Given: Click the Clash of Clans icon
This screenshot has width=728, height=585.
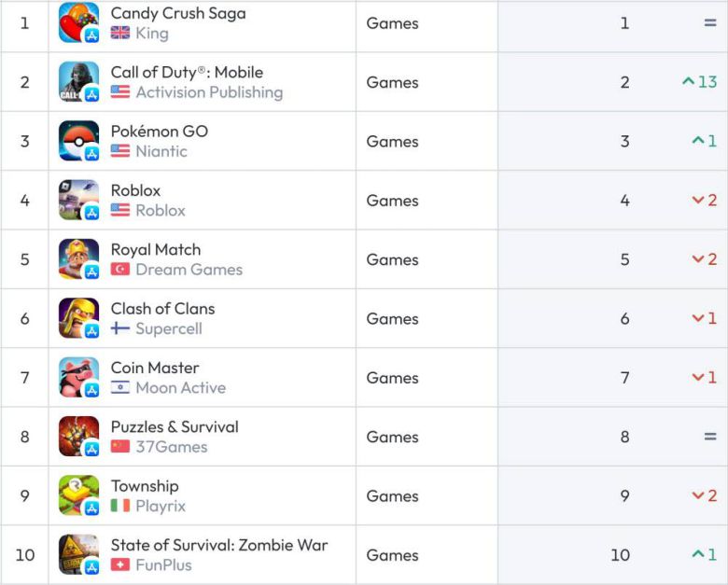Looking at the screenshot, I should click(x=78, y=318).
